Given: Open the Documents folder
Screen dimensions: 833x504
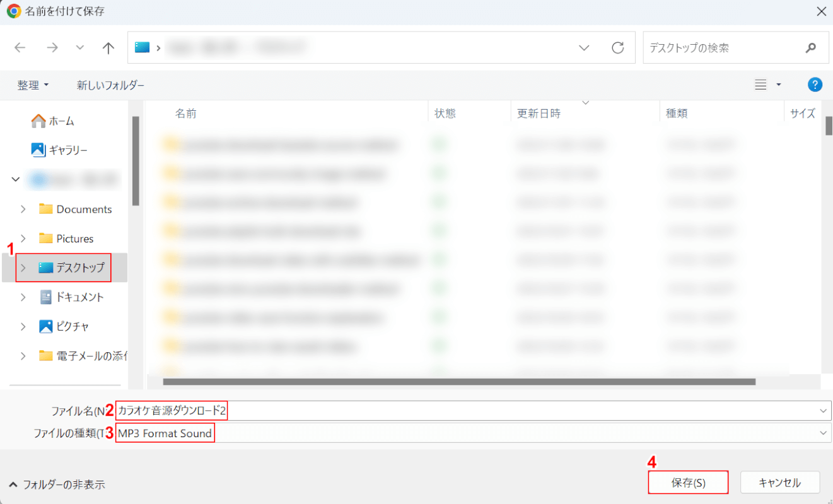Looking at the screenshot, I should coord(75,209).
